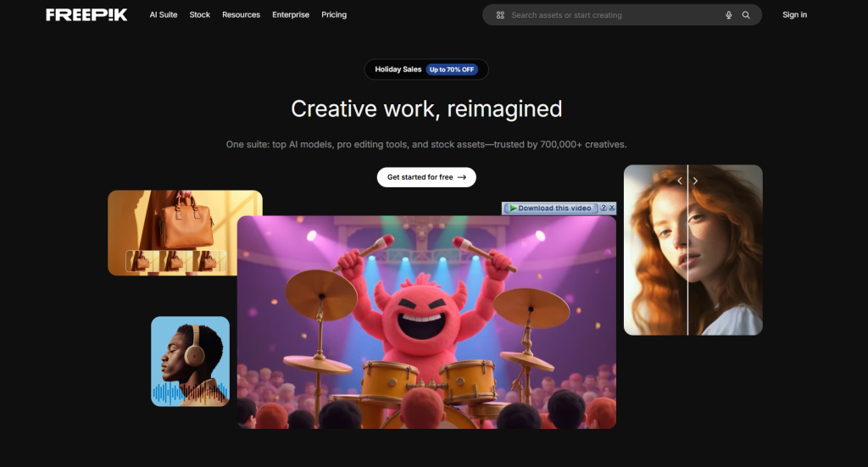Play the pink monster drummer video
868x467 pixels.
coord(426,322)
